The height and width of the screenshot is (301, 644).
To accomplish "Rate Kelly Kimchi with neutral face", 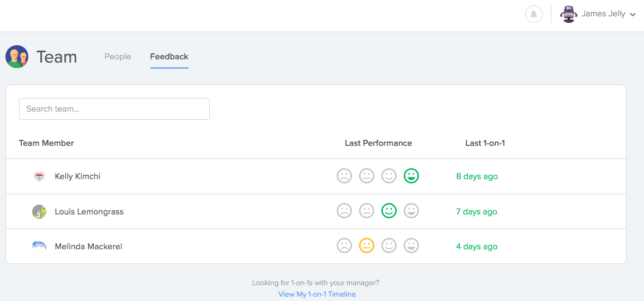I will point(366,176).
